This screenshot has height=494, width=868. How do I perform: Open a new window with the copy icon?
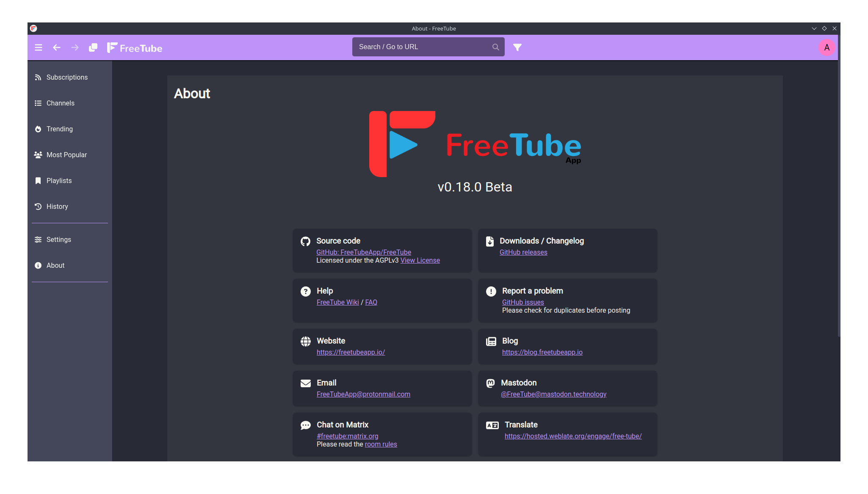pos(93,47)
